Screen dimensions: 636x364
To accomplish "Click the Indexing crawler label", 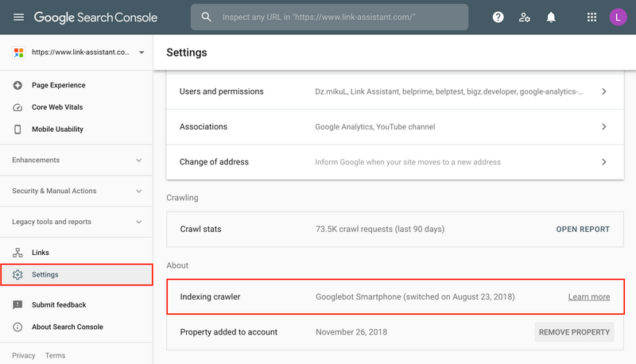I will pyautogui.click(x=210, y=296).
